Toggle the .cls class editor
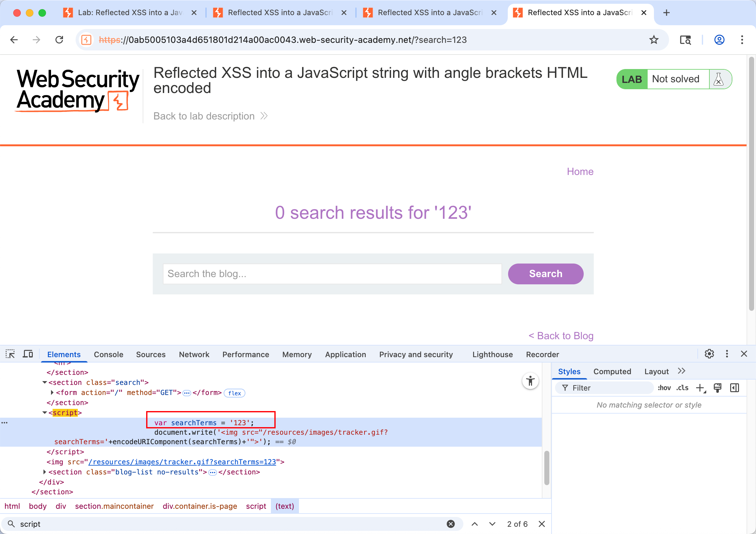This screenshot has height=534, width=756. pyautogui.click(x=682, y=388)
